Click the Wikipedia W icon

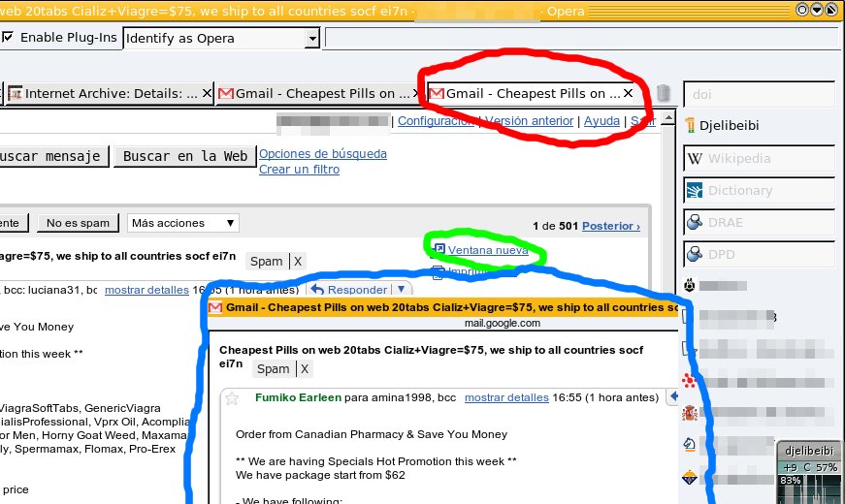click(695, 158)
